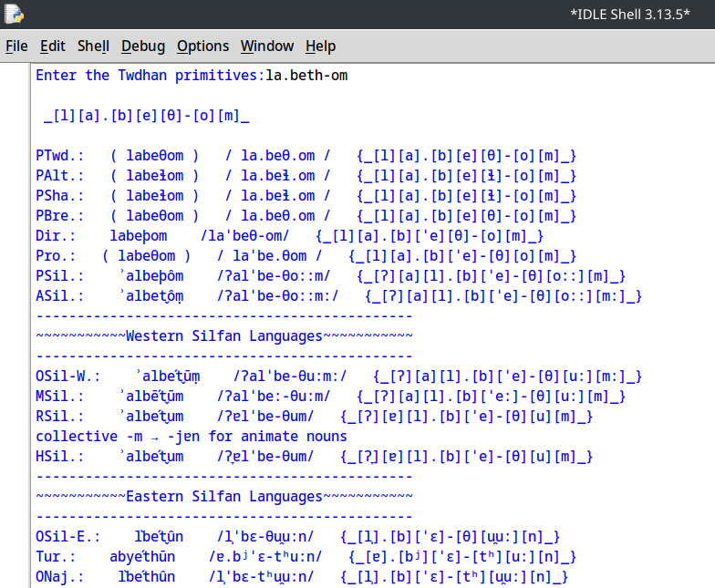
Task: Open the Options menu
Action: (x=202, y=46)
